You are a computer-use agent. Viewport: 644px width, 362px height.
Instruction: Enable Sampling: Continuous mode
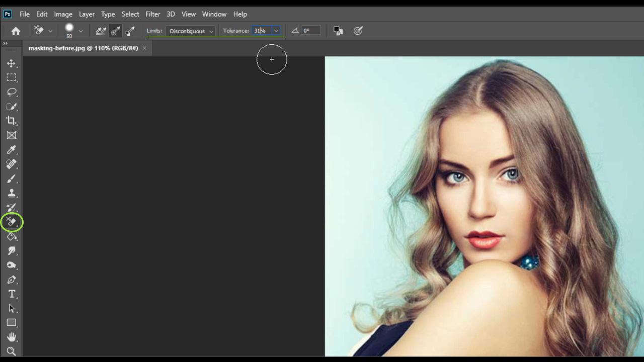[x=101, y=31]
